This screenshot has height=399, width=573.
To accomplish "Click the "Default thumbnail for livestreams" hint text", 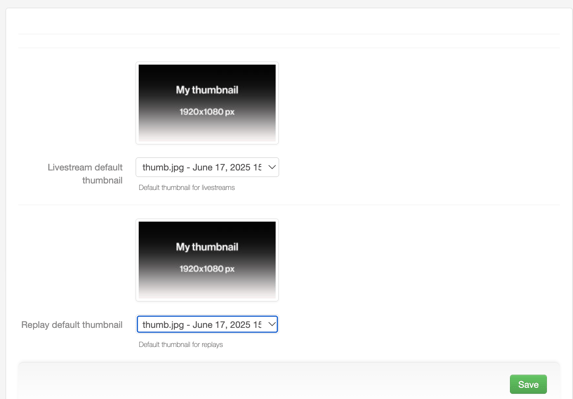I will pos(186,187).
